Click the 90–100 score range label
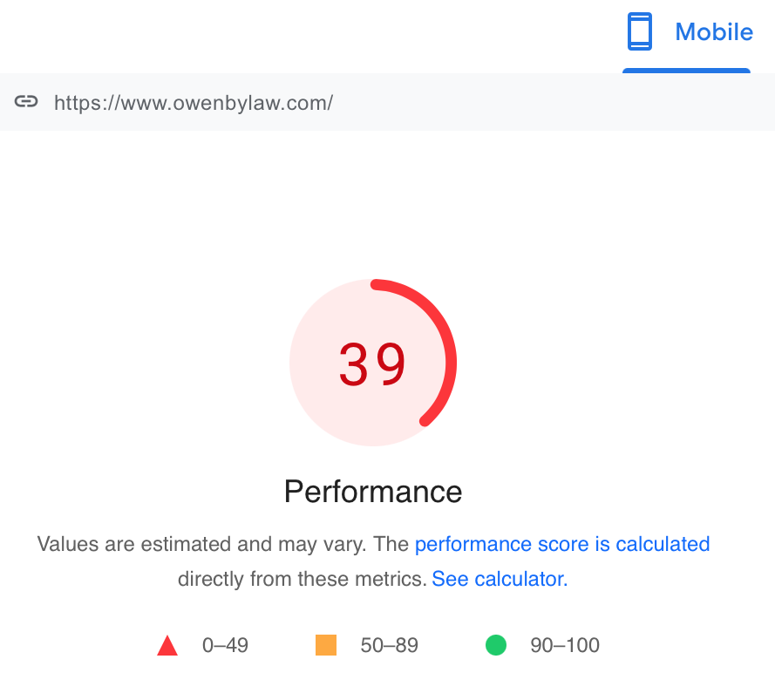 pos(565,646)
